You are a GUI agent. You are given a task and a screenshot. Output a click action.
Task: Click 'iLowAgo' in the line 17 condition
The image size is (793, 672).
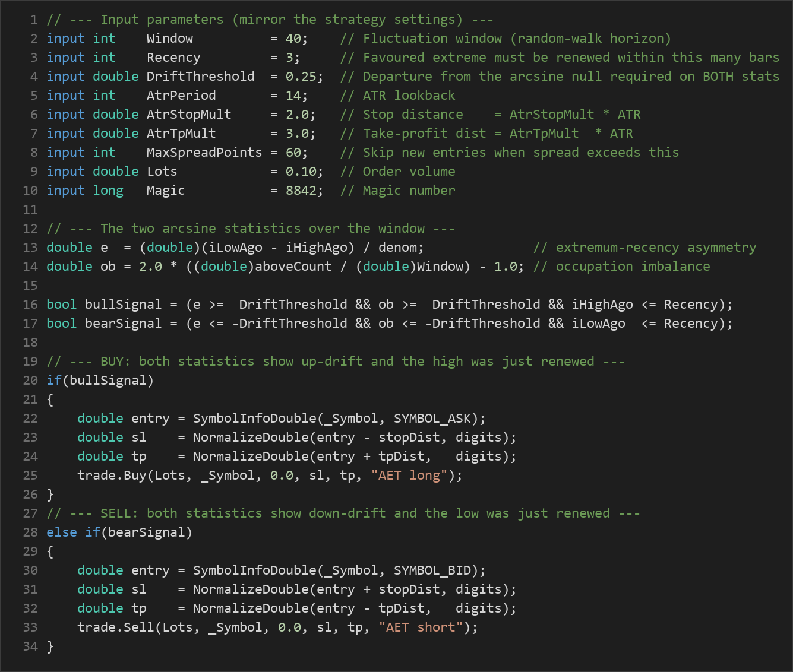pyautogui.click(x=598, y=324)
